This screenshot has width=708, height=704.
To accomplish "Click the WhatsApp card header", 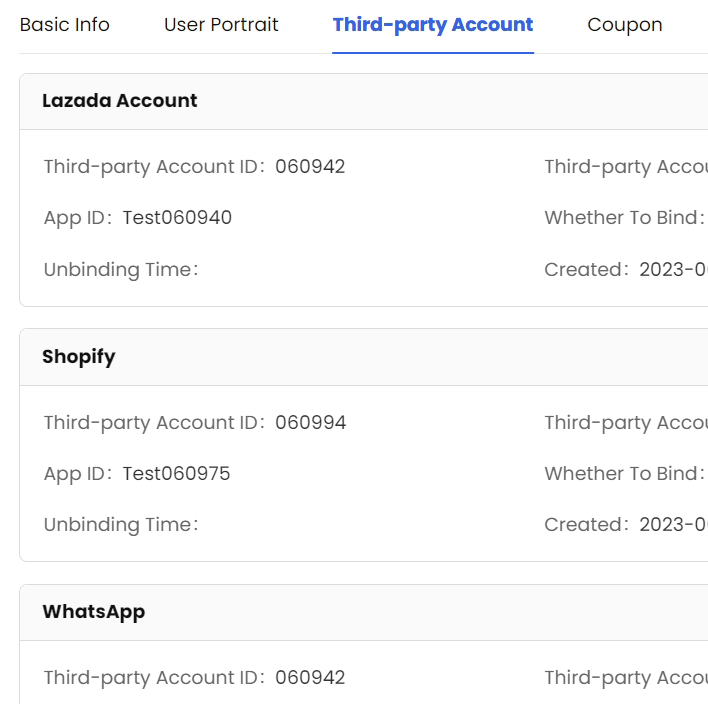I will tap(94, 612).
